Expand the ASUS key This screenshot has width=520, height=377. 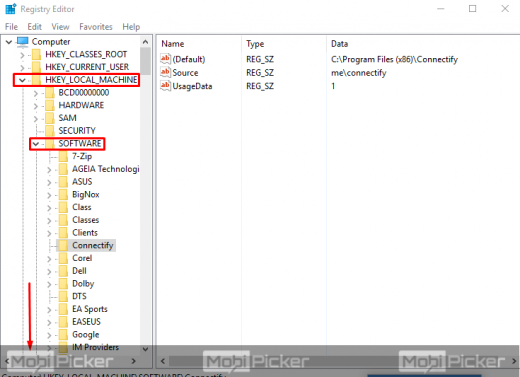click(49, 182)
